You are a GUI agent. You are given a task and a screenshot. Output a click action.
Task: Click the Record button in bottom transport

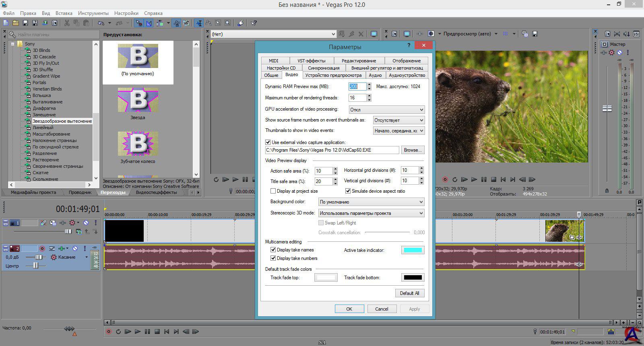108,332
